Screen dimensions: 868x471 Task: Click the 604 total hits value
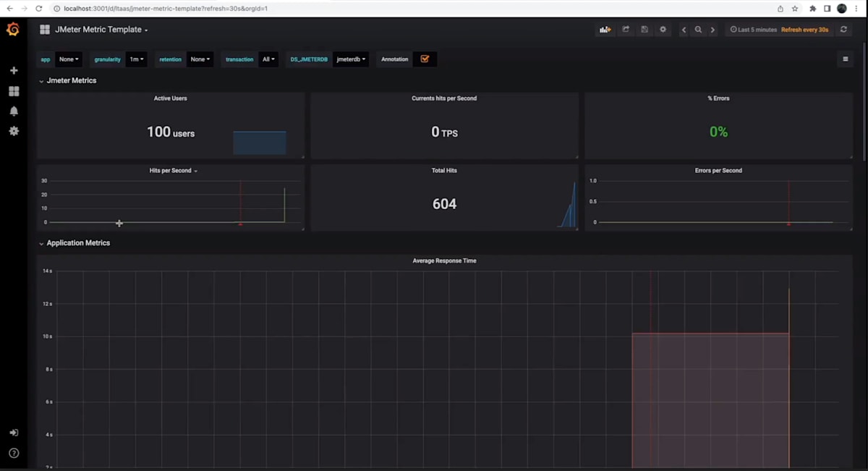pos(444,204)
